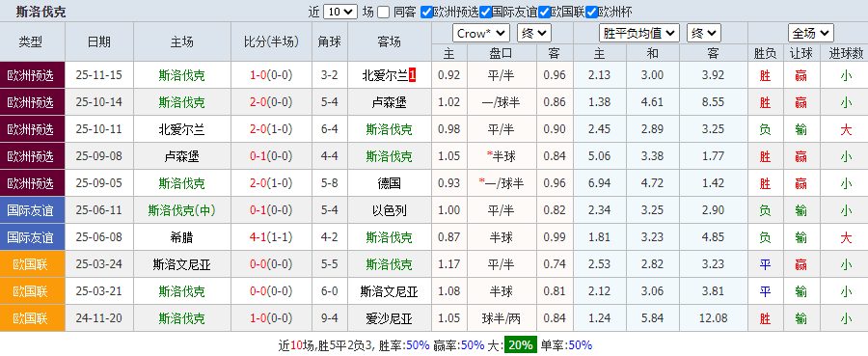The width and height of the screenshot is (868, 356).
Task: Open score 2-0(1-0) on 25-09-05
Action: click(x=271, y=183)
